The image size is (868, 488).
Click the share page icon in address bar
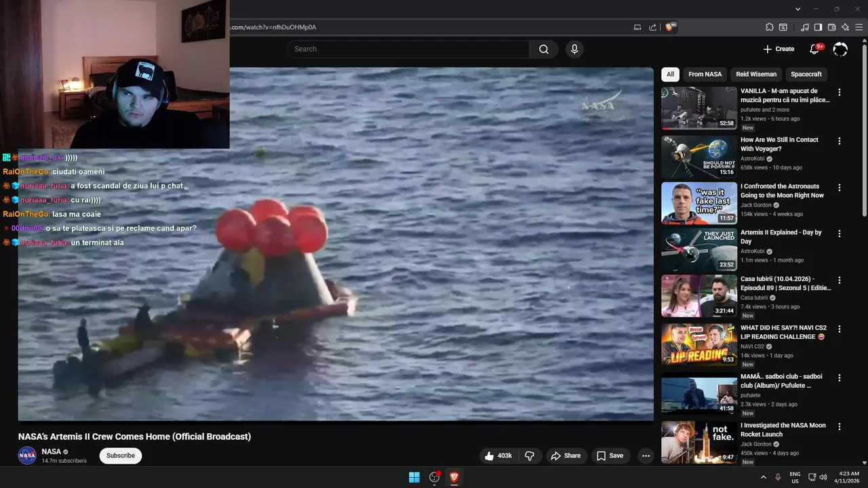click(652, 27)
